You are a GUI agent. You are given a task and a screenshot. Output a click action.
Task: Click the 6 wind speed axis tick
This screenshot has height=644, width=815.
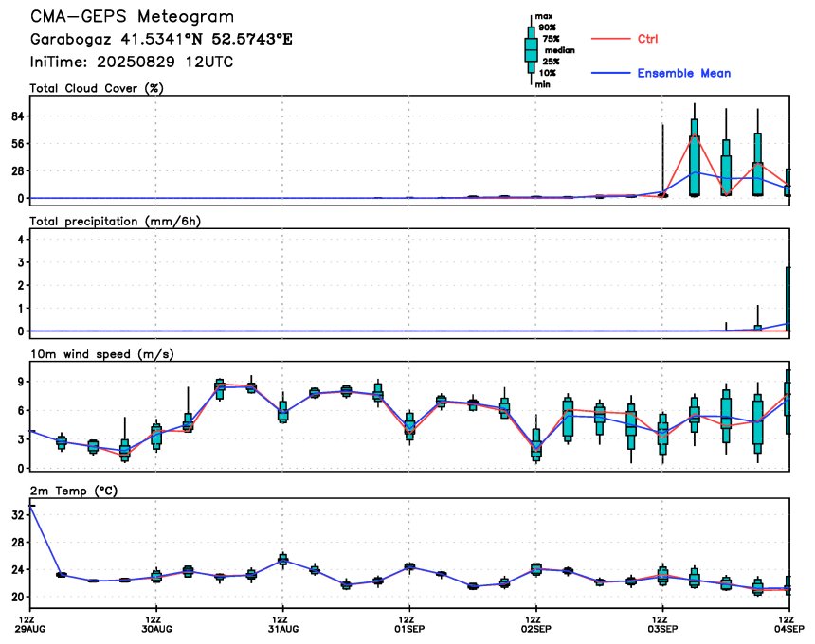21,411
